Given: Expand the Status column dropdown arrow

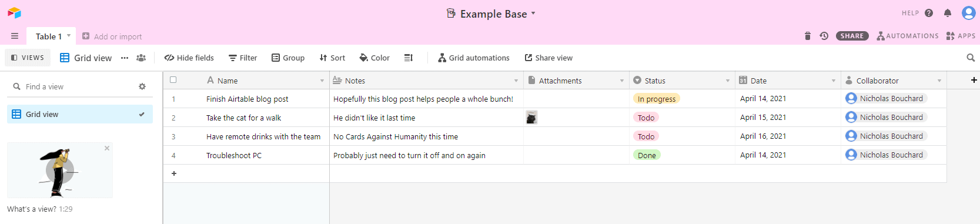Looking at the screenshot, I should pyautogui.click(x=728, y=81).
